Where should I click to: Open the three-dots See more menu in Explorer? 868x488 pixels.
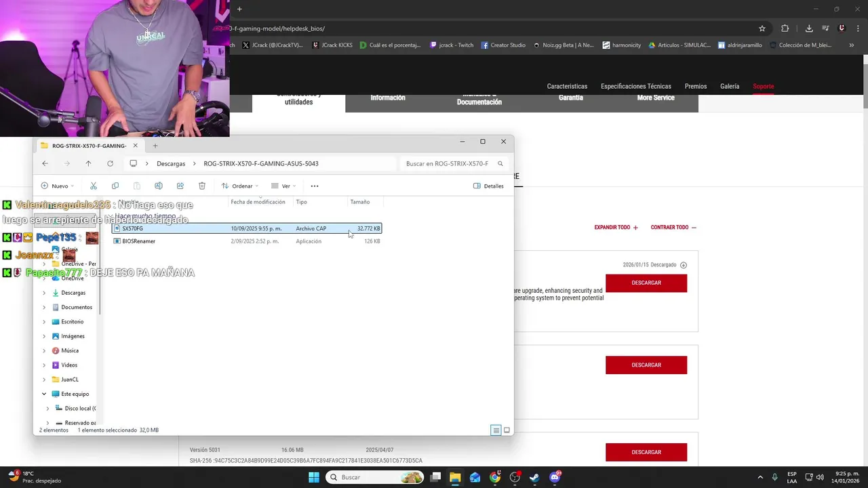click(x=314, y=186)
